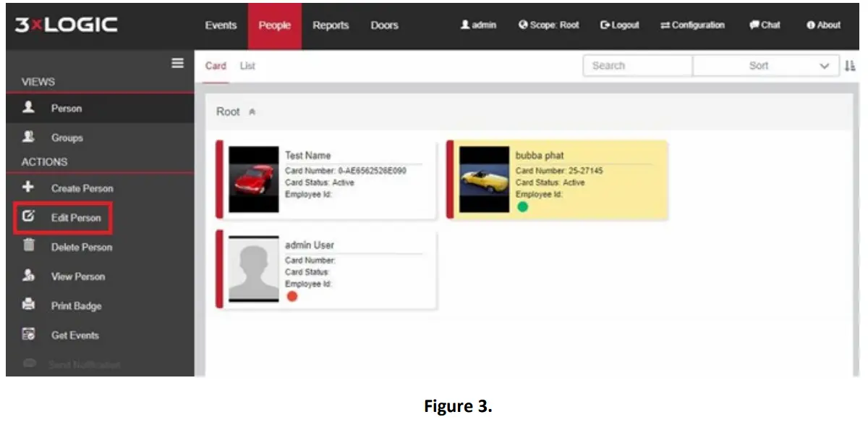Screen dimensions: 868x425
Task: Switch to the List tab
Action: [x=247, y=65]
